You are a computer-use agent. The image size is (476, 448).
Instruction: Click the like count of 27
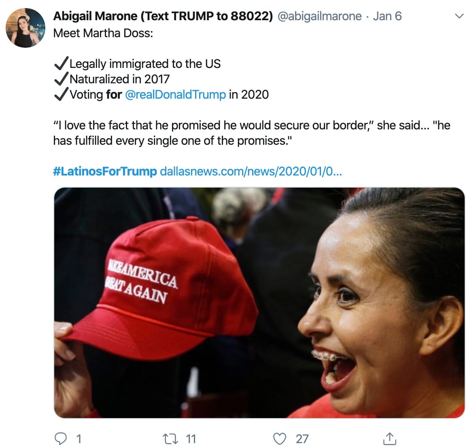coord(302,439)
